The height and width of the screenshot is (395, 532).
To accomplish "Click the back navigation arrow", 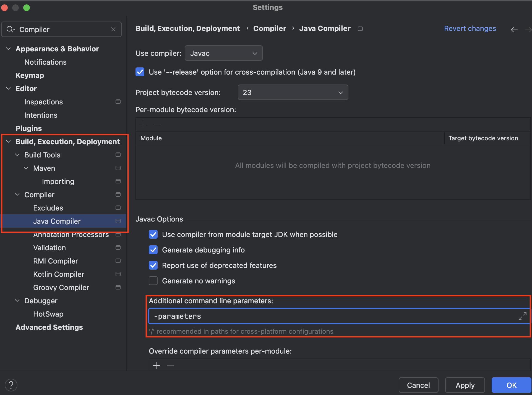I will point(514,30).
